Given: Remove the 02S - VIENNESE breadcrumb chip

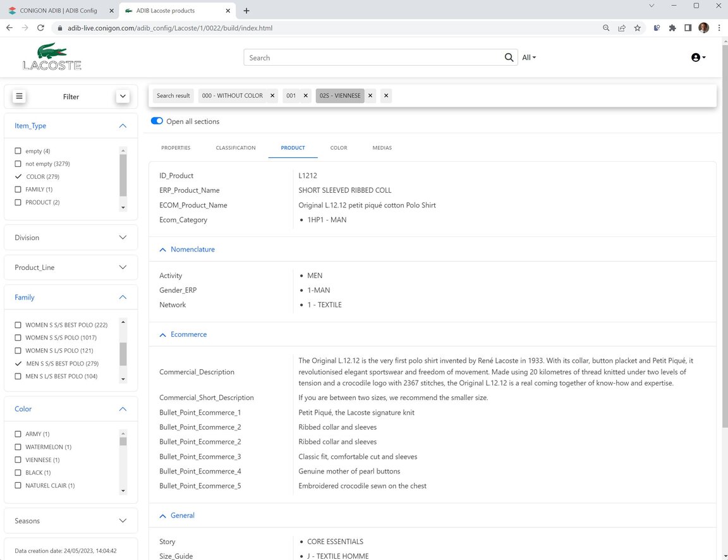Looking at the screenshot, I should tap(370, 95).
